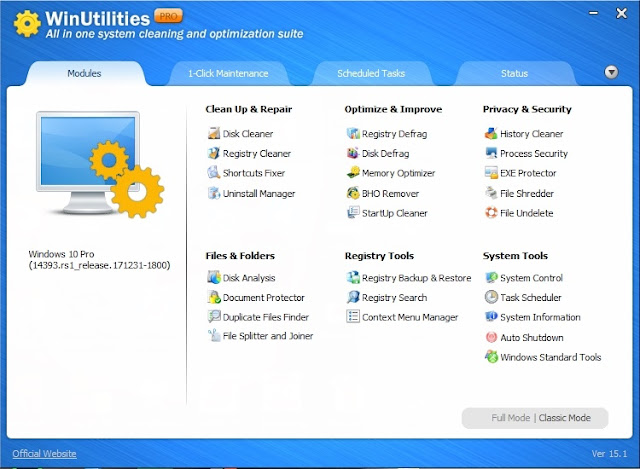Switch to Classic Mode

click(564, 418)
